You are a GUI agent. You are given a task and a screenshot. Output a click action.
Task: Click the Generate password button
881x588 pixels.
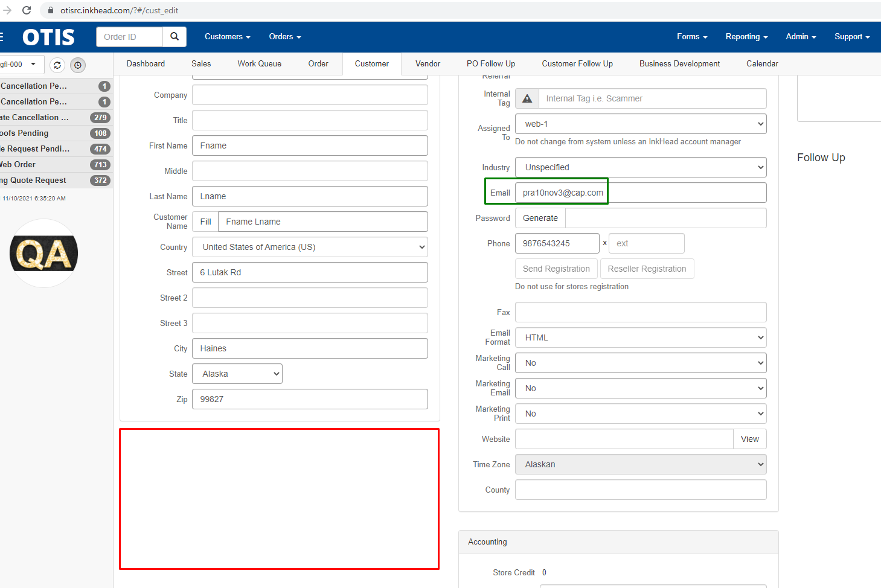(540, 218)
